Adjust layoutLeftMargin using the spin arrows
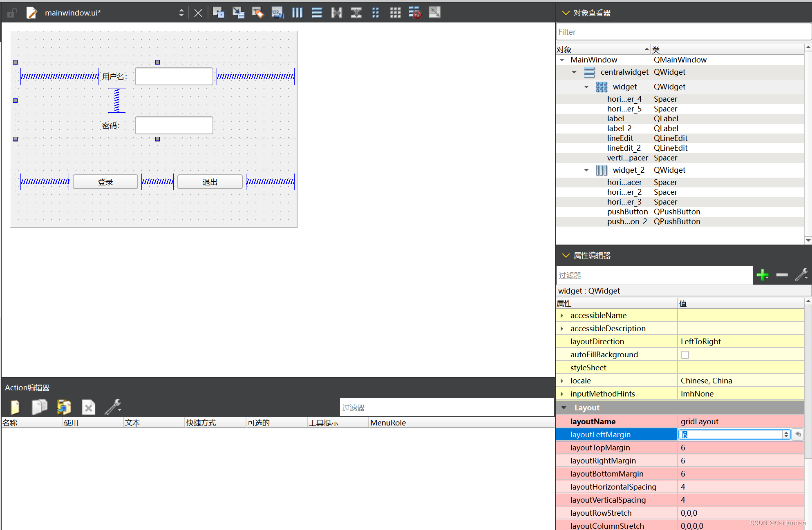 click(x=786, y=435)
